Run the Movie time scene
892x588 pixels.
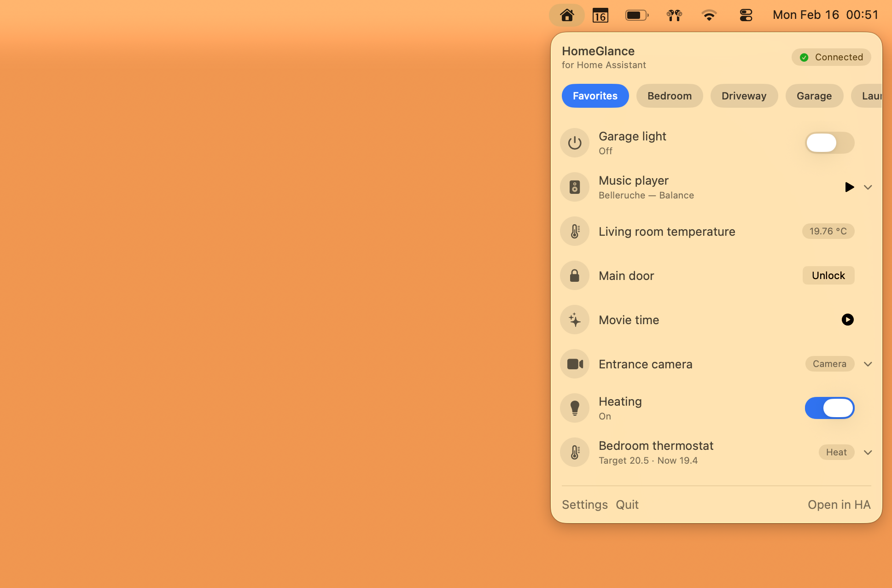[x=847, y=320]
